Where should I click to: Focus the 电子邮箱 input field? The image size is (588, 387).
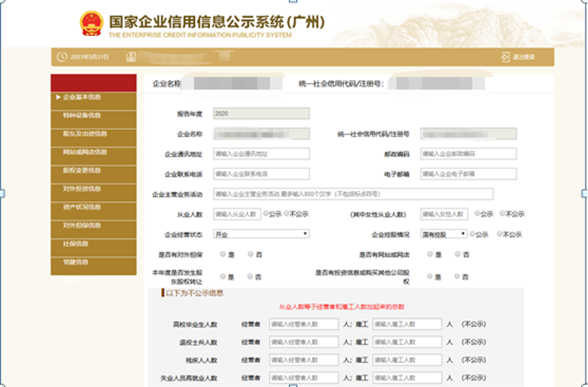[468, 174]
